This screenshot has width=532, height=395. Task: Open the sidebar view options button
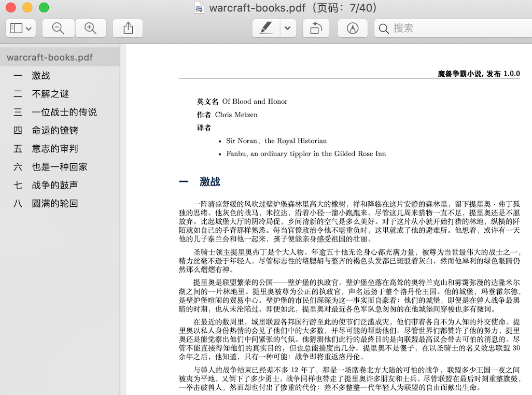pos(20,28)
